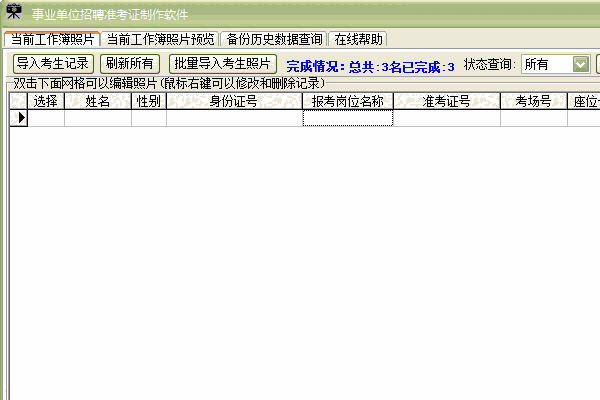Open the 备份历史数据查询 tab
The image size is (600, 400).
(x=274, y=39)
